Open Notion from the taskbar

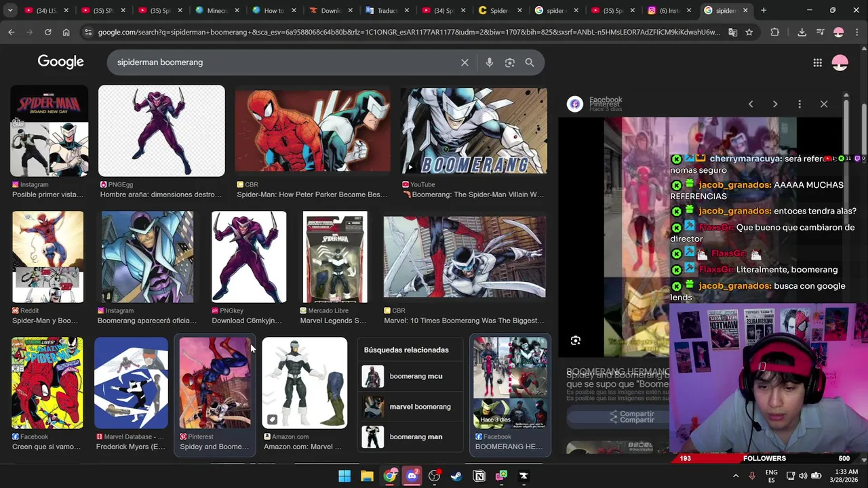(x=479, y=476)
